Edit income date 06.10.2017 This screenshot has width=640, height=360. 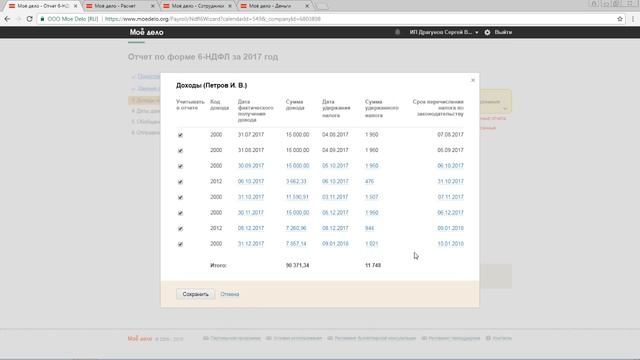251,181
